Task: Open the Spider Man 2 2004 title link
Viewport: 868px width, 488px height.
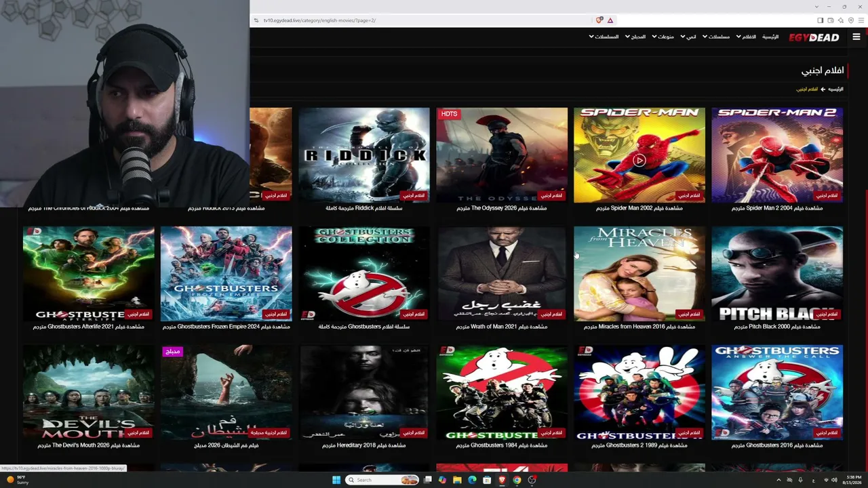Action: tap(777, 208)
